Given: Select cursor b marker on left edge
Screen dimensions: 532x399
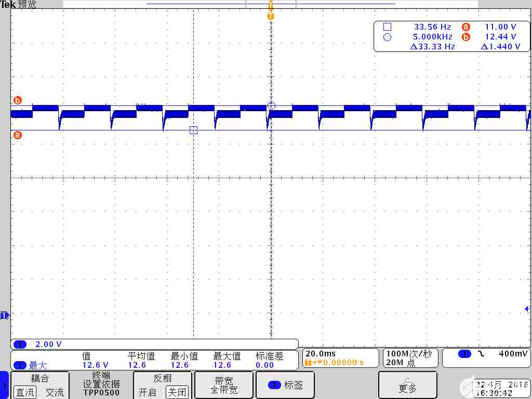Looking at the screenshot, I should point(17,100).
